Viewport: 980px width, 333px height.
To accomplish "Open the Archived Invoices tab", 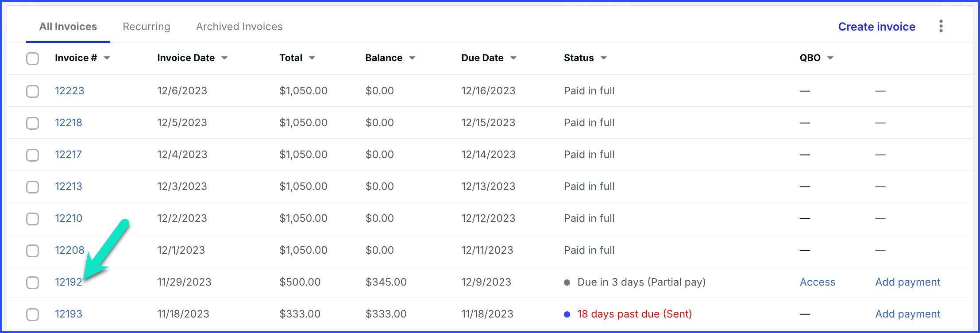I will point(239,27).
